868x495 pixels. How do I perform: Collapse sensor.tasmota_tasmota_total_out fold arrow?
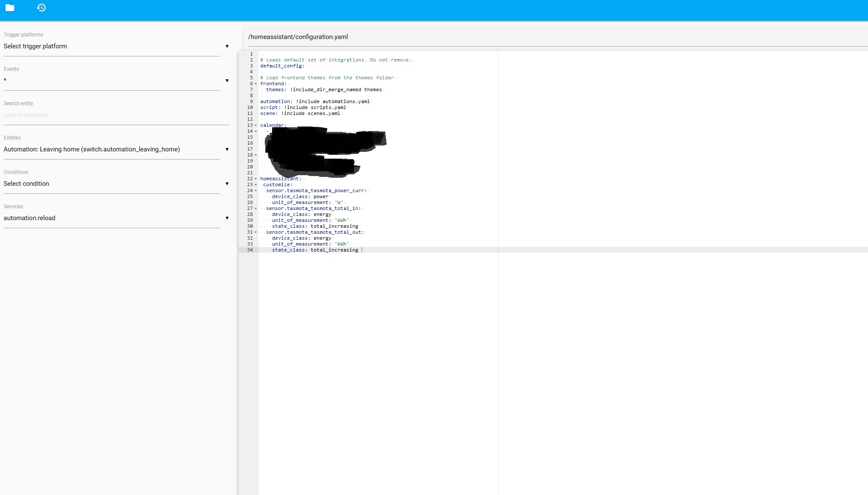pyautogui.click(x=256, y=232)
